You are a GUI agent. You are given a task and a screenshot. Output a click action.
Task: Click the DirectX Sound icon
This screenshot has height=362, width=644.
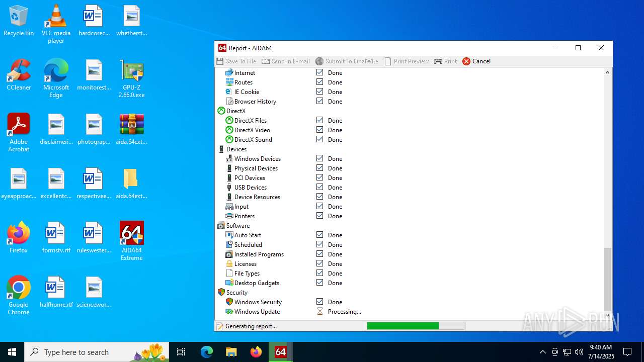(229, 140)
